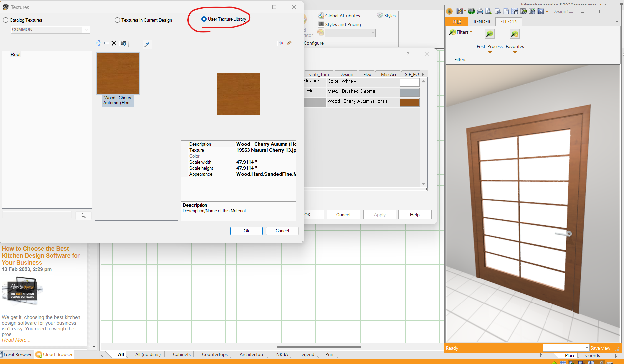Click the printer icon in render window
Image resolution: width=624 pixels, height=364 pixels.
point(480,11)
